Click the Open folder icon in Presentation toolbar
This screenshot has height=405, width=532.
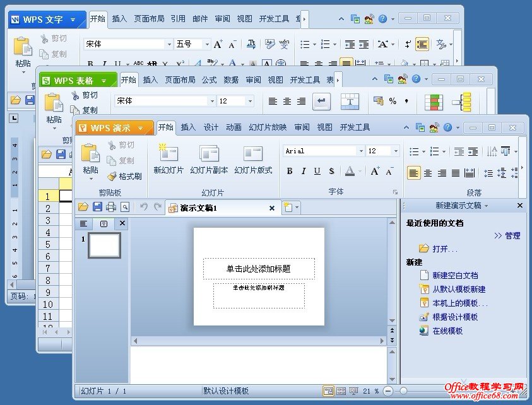[x=83, y=206]
